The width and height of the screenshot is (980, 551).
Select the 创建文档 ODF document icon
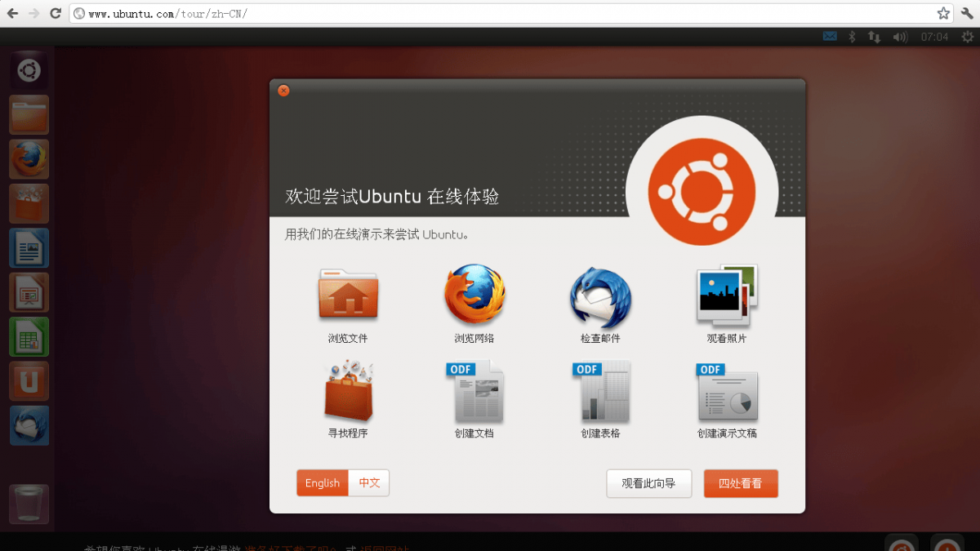474,391
